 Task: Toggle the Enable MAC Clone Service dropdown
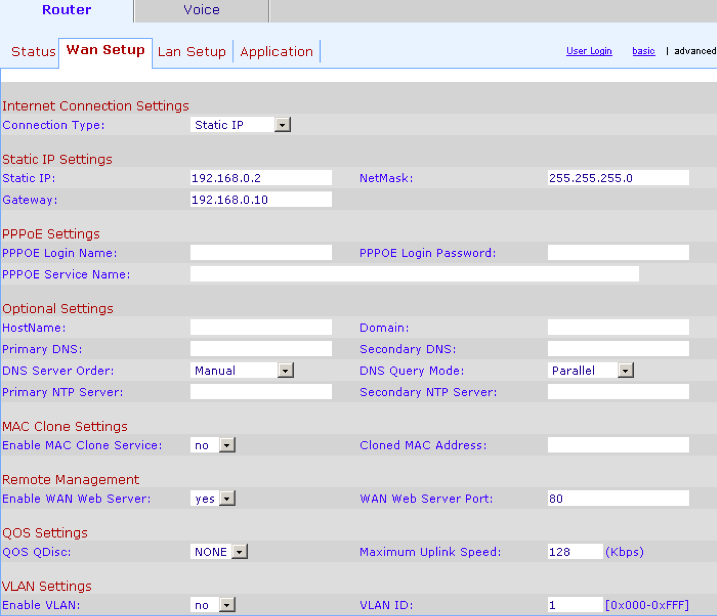(x=213, y=445)
